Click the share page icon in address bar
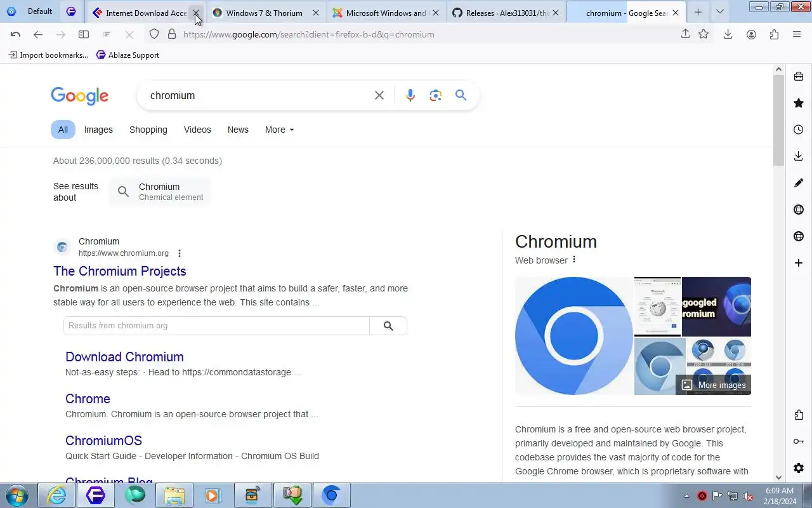This screenshot has height=508, width=812. coord(685,34)
